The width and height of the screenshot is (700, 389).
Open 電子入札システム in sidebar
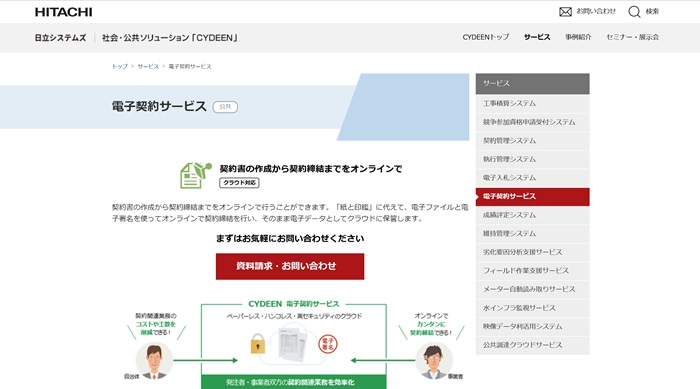tap(533, 178)
